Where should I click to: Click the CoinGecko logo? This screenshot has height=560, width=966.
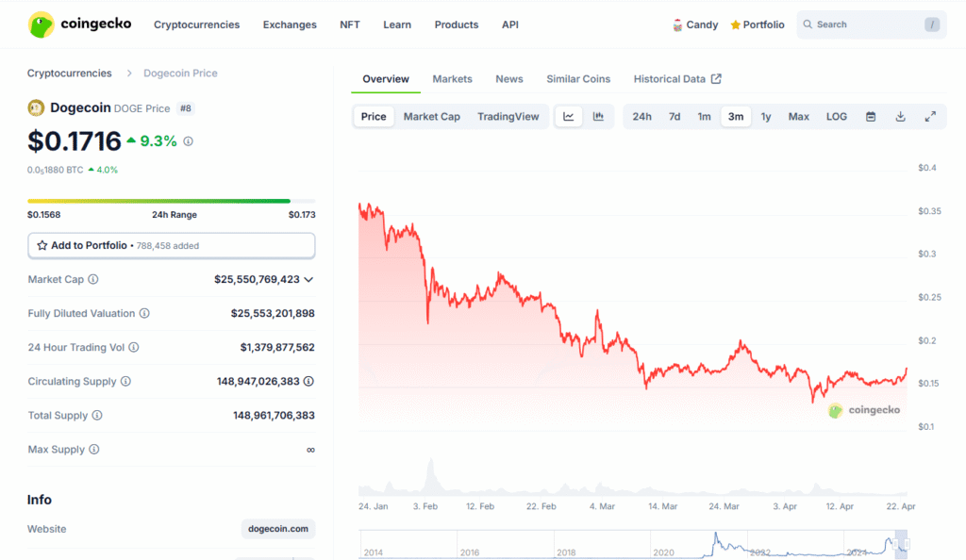[x=79, y=25]
